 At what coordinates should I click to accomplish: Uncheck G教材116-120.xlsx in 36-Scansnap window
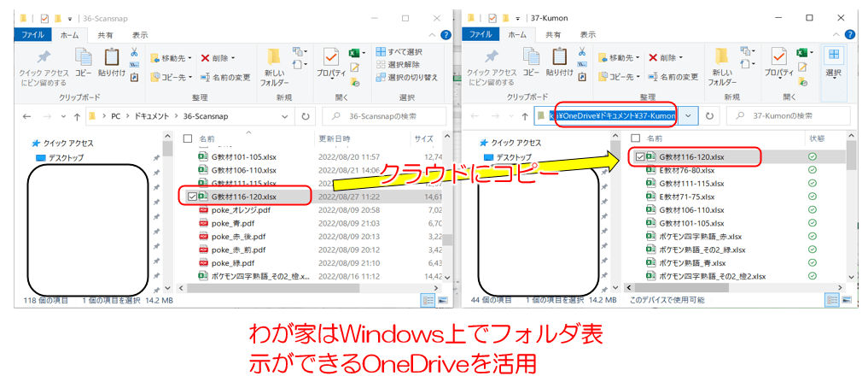(x=192, y=197)
